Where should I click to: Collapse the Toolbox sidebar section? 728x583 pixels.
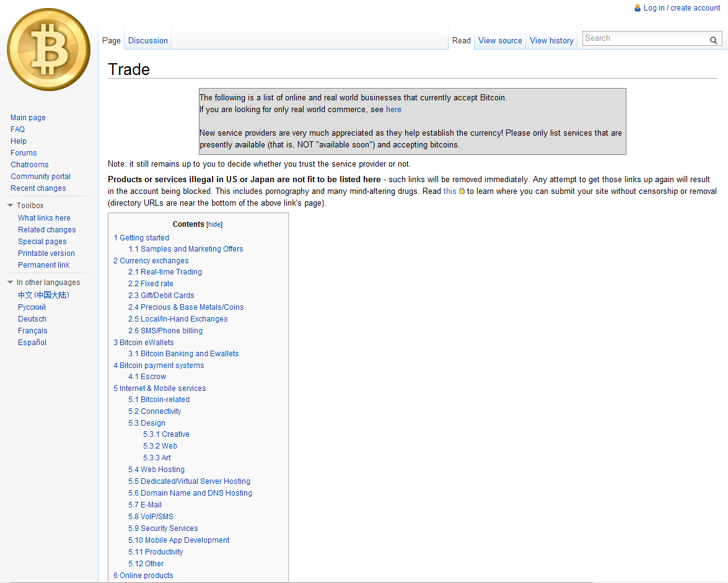tap(10, 205)
